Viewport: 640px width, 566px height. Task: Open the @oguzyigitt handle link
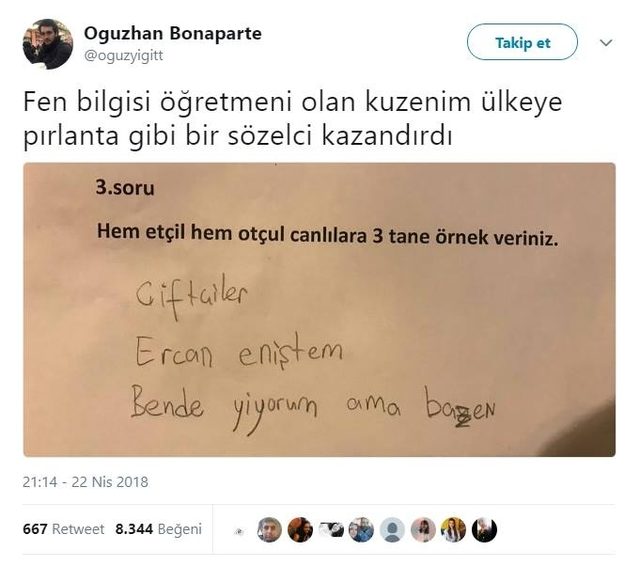coord(123,55)
